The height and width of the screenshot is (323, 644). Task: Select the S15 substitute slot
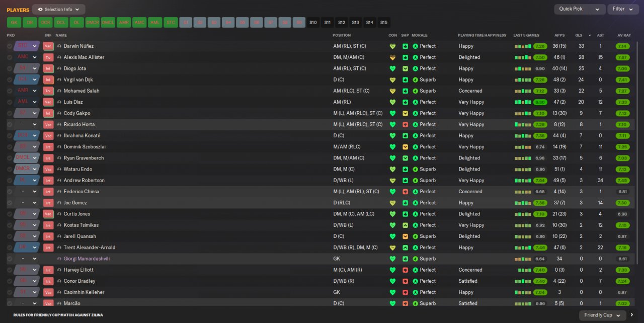tap(384, 22)
